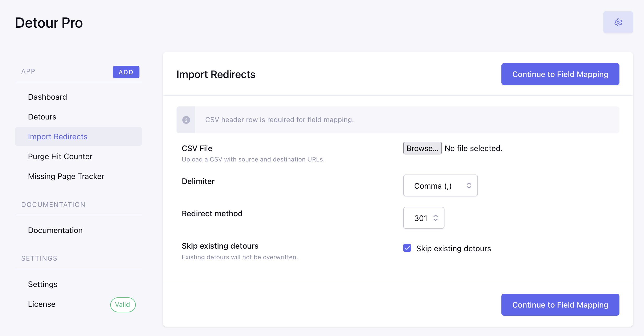Open the Settings sidebar item
Viewport: 644px width, 336px height.
point(43,284)
